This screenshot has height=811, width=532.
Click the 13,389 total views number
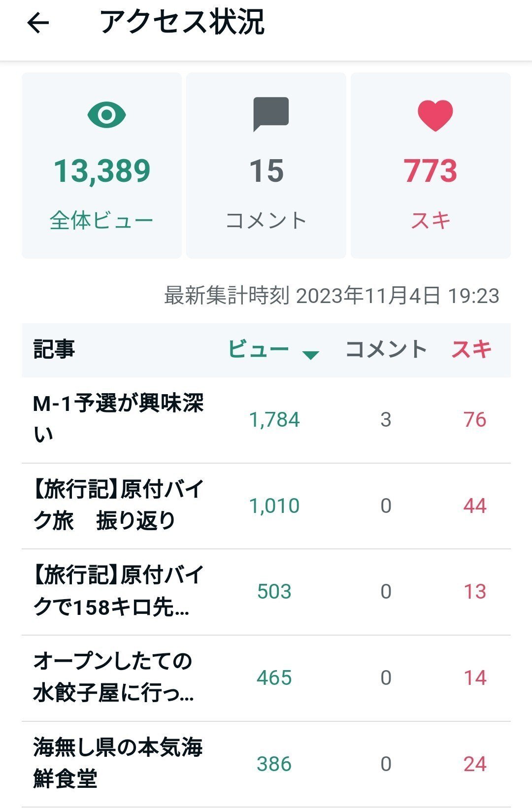tap(102, 171)
